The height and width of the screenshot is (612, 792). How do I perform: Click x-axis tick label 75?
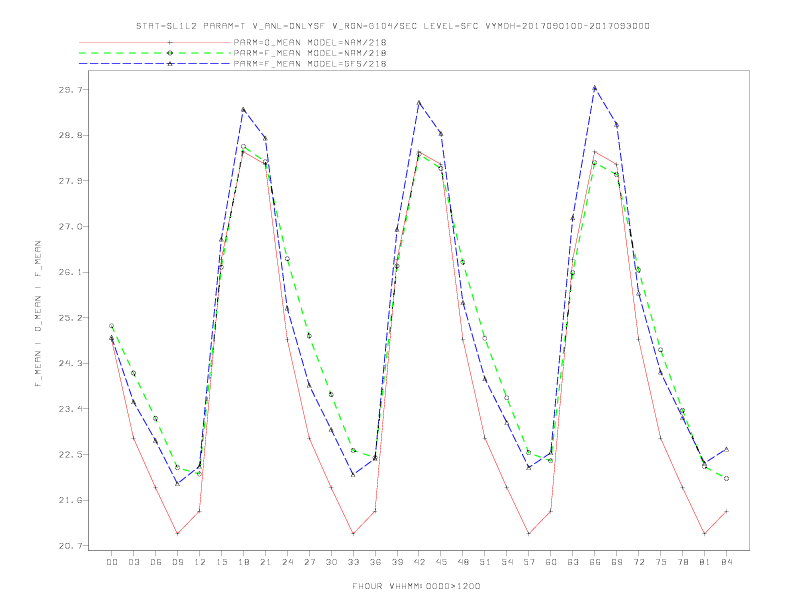pos(661,562)
